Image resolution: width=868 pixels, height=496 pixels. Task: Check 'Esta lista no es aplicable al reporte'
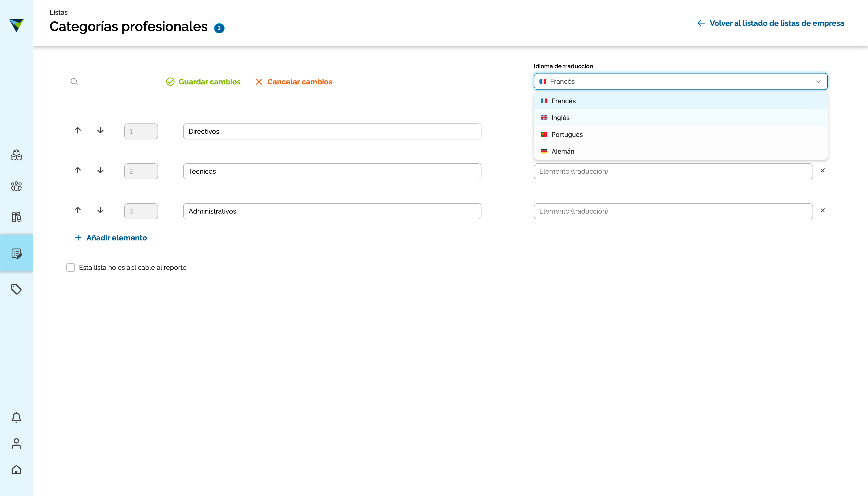(71, 267)
